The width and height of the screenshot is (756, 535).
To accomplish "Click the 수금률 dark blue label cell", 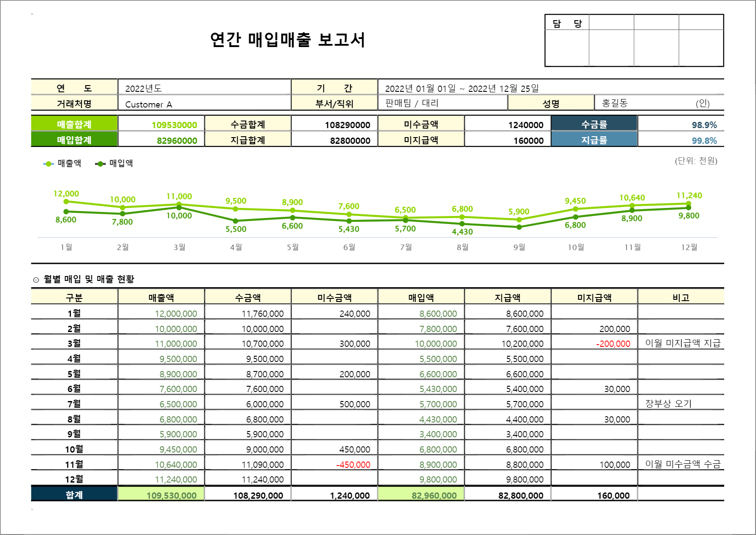I will point(594,124).
